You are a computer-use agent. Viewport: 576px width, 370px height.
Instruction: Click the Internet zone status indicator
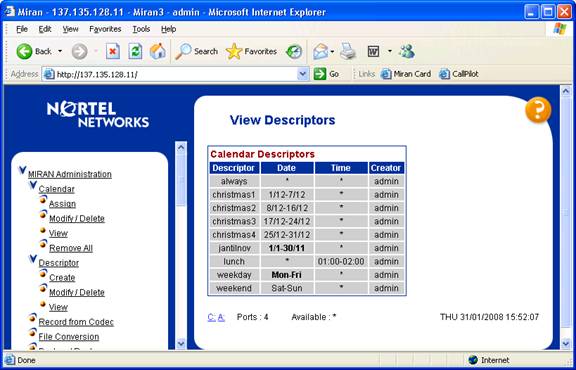click(x=489, y=360)
